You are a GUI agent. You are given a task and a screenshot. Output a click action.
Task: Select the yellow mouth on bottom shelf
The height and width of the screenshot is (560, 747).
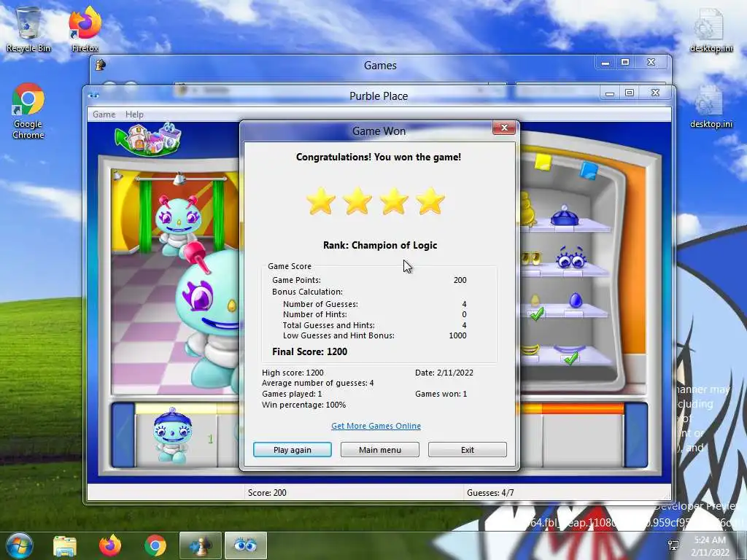click(x=530, y=350)
